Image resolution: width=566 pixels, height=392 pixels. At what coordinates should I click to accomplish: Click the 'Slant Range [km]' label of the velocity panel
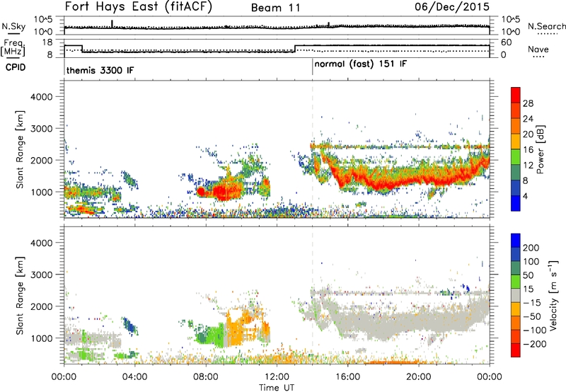pyautogui.click(x=20, y=296)
